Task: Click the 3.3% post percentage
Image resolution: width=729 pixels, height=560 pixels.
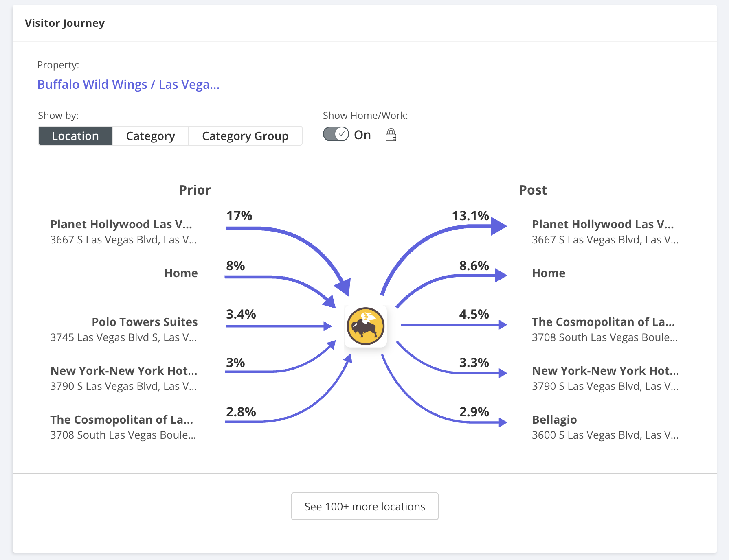Action: click(474, 363)
